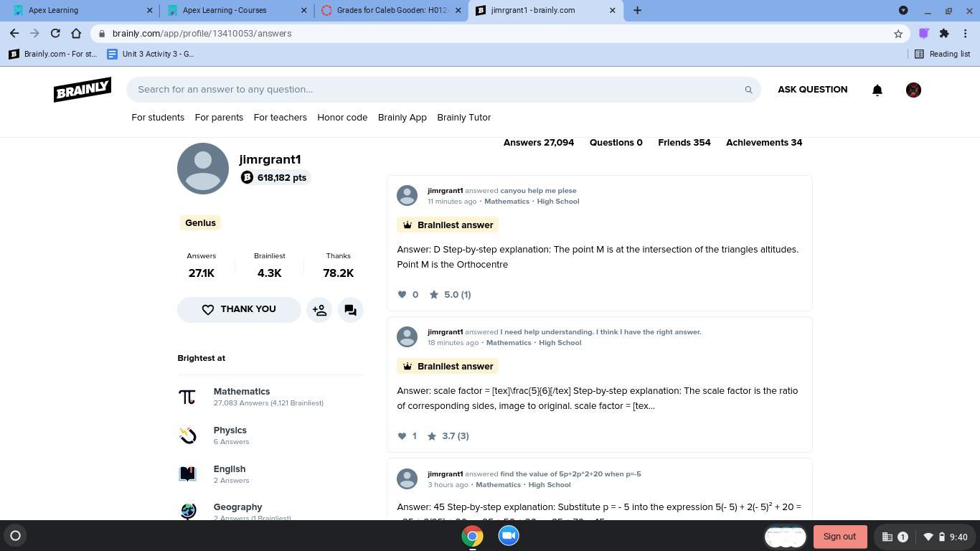Image resolution: width=980 pixels, height=551 pixels.
Task: Open the Unit 3 Activity 3 bookmark
Action: (150, 54)
